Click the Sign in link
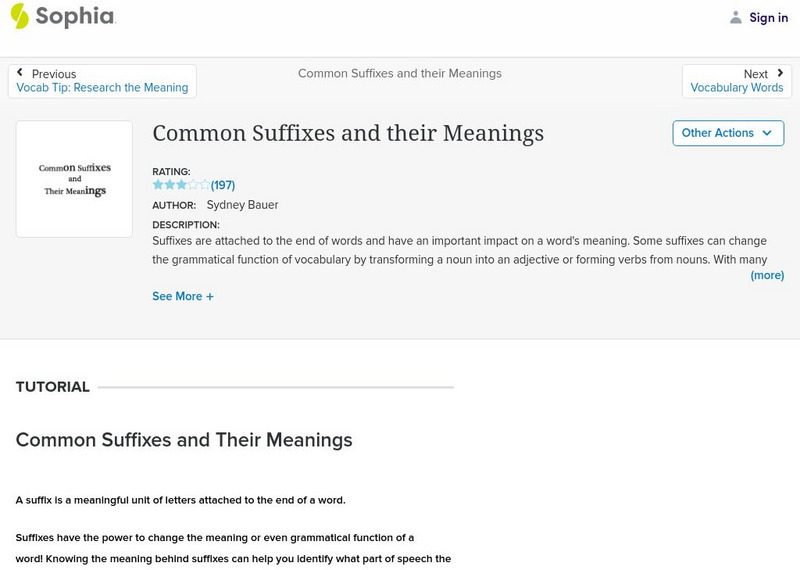Viewport: 800px width, 570px height. [768, 18]
